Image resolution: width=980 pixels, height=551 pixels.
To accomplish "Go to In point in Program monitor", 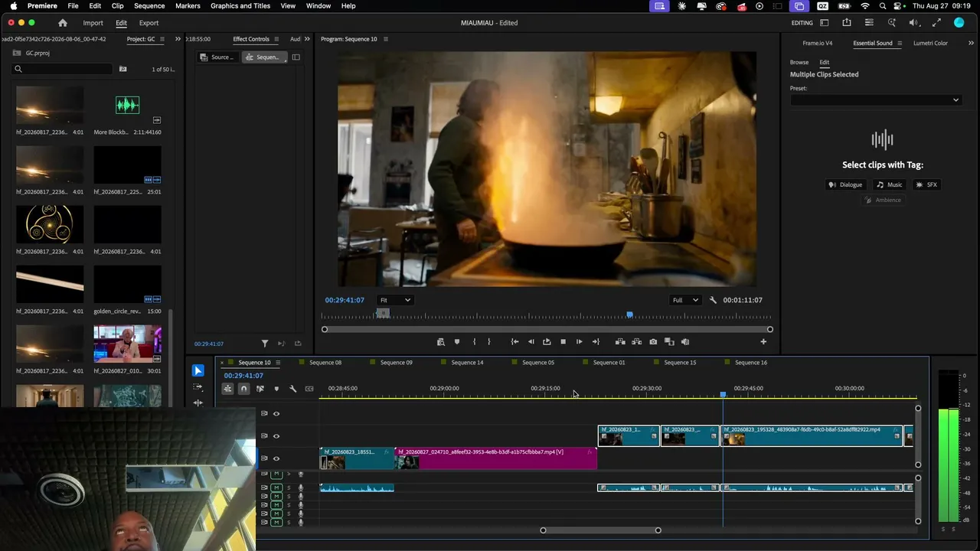I will pyautogui.click(x=514, y=342).
